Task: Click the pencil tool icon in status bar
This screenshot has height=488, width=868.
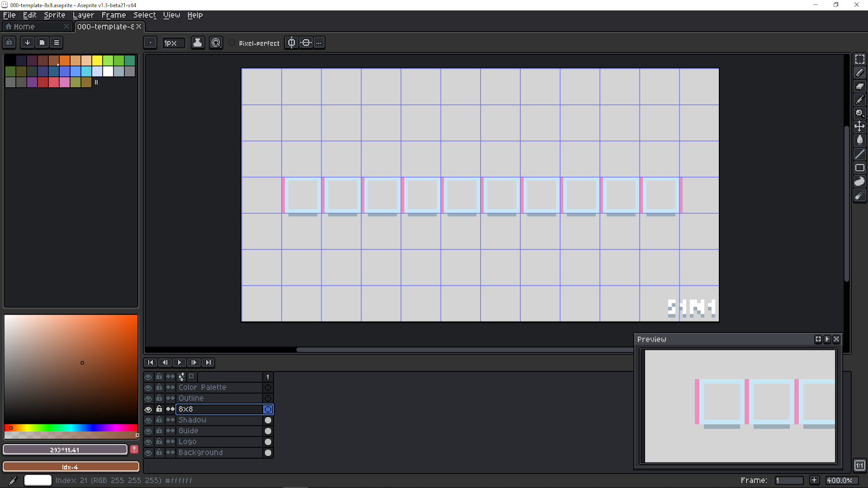Action: [x=12, y=480]
